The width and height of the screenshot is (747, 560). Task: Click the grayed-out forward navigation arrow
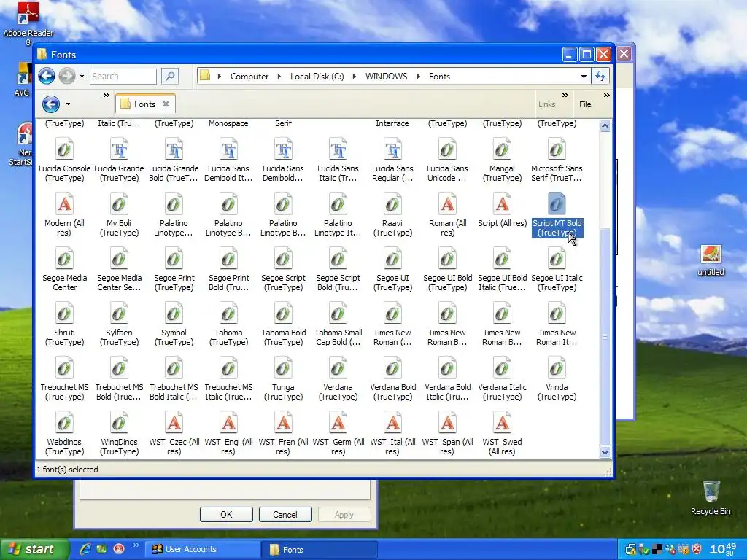pyautogui.click(x=67, y=76)
